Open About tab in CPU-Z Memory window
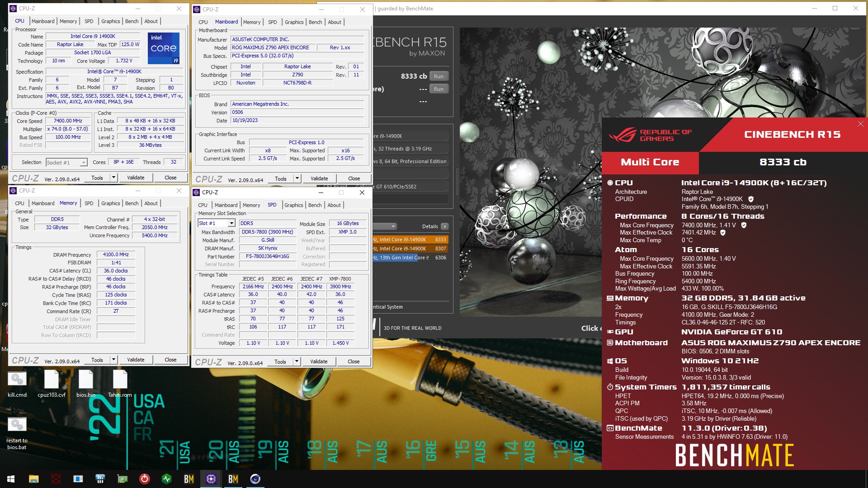Screen dimensions: 868x488 tap(151, 203)
